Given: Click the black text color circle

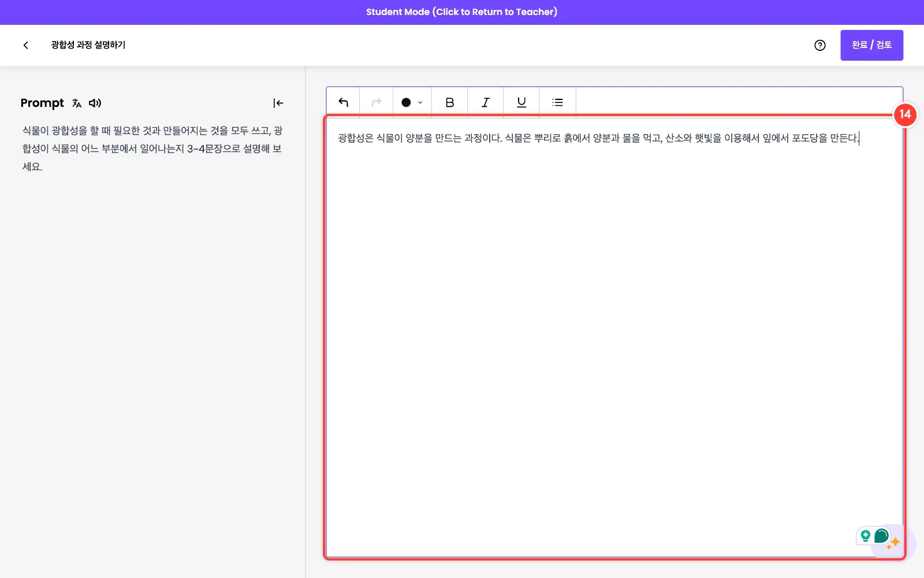Looking at the screenshot, I should [x=406, y=102].
